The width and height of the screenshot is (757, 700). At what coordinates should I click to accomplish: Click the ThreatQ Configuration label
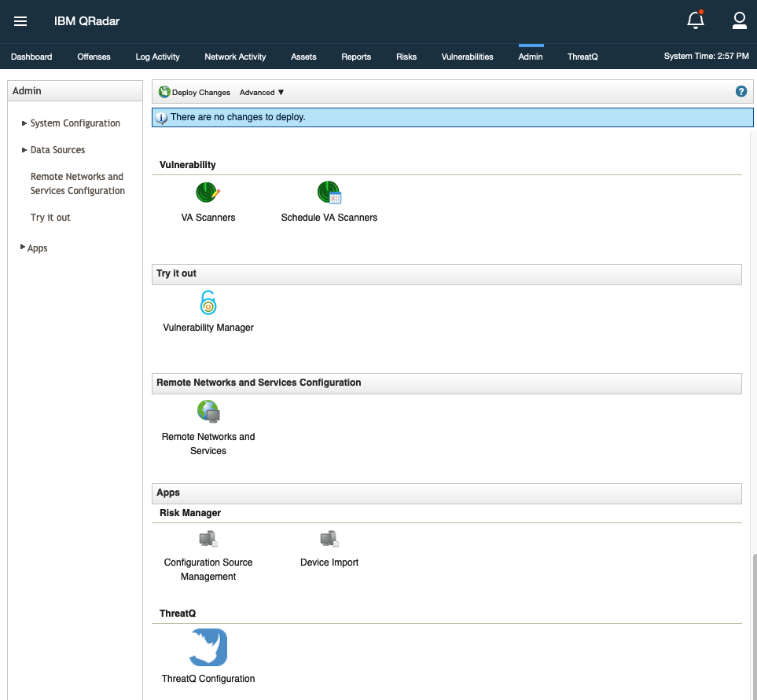208,678
